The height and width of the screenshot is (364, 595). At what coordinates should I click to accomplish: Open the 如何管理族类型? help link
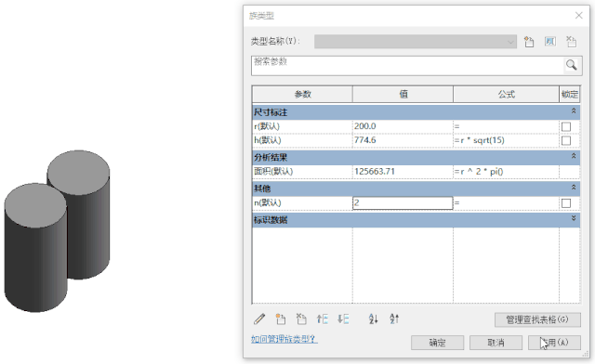(284, 339)
